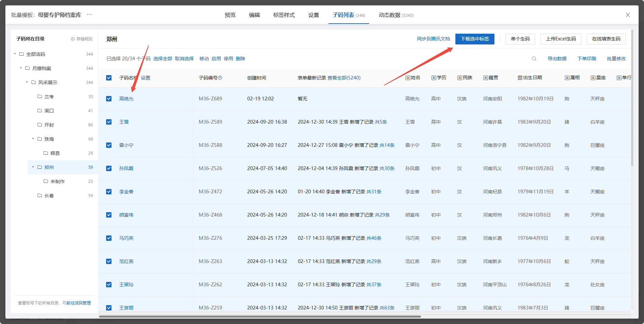The width and height of the screenshot is (644, 324).
Task: Click the search magnifier icon
Action: (534, 59)
